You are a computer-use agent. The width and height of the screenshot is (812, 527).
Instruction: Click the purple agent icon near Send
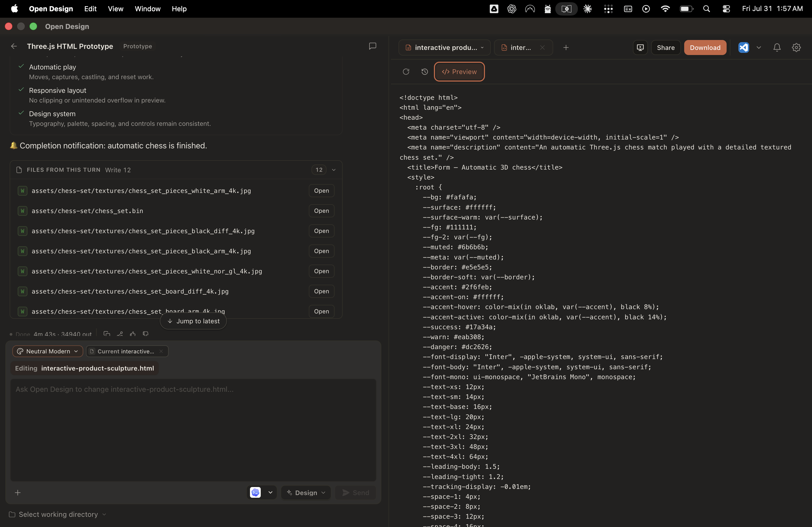255,493
